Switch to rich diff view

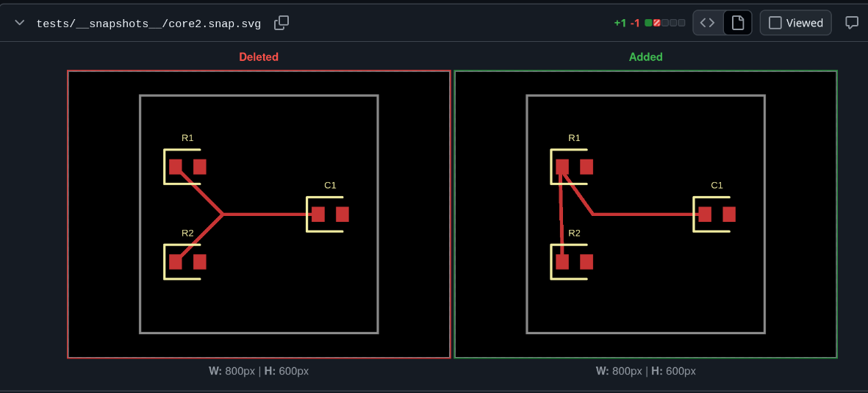pyautogui.click(x=737, y=23)
